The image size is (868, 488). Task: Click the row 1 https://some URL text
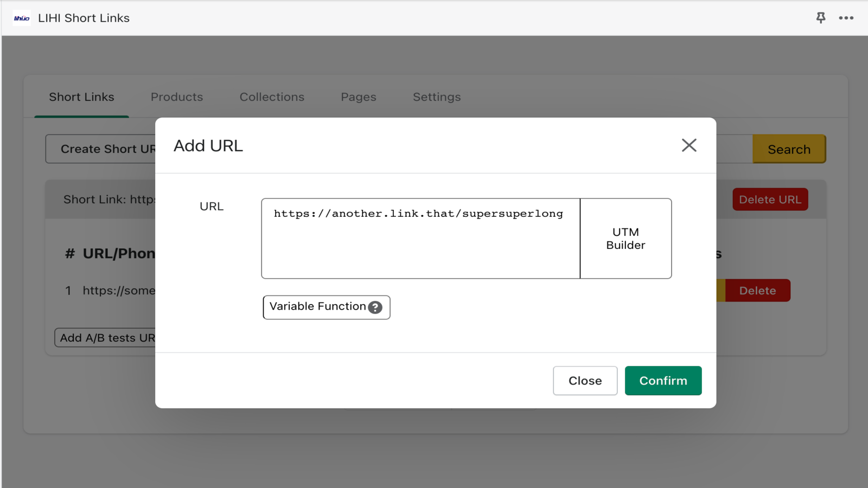(119, 291)
